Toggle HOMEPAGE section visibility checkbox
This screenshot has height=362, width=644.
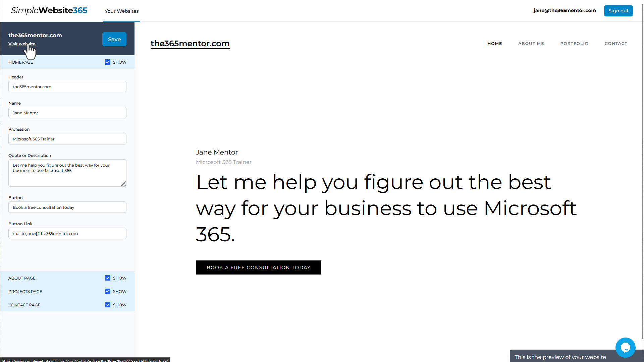click(x=107, y=62)
